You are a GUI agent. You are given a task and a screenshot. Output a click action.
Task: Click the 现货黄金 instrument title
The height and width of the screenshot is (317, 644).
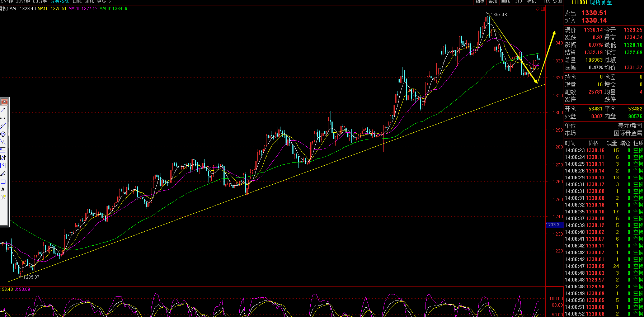601,3
